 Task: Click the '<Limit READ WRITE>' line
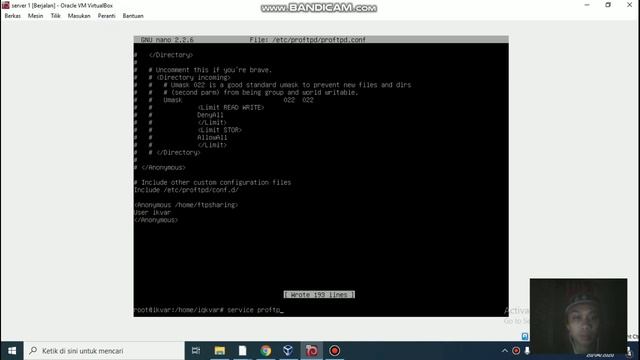click(x=231, y=107)
